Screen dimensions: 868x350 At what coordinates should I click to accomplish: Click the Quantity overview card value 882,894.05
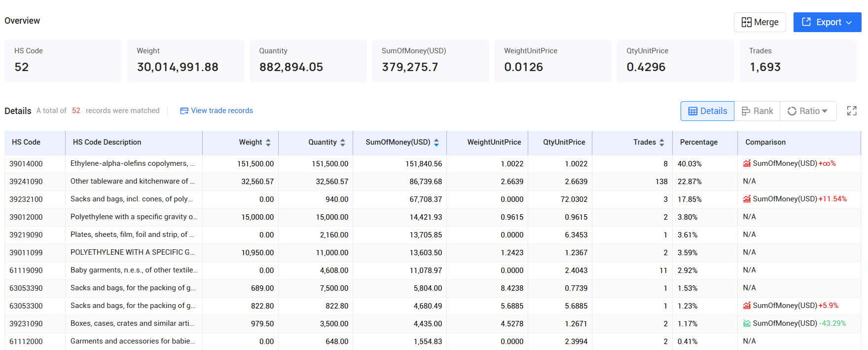click(x=291, y=67)
